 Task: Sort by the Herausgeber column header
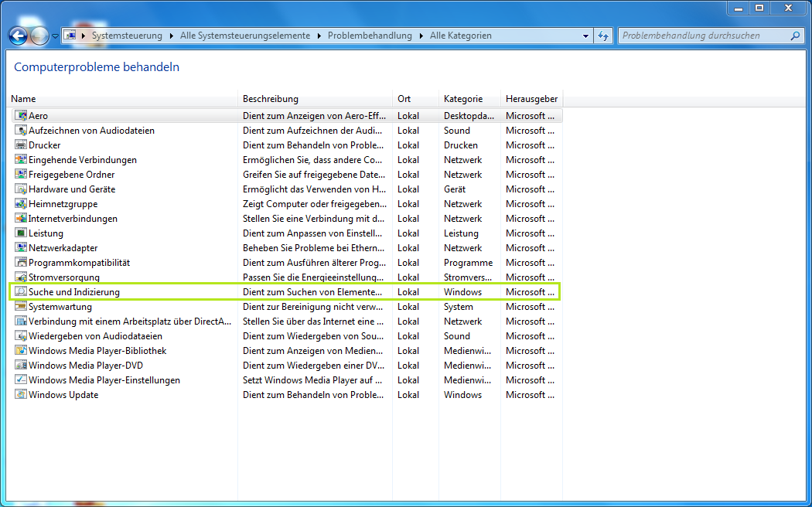[532, 99]
